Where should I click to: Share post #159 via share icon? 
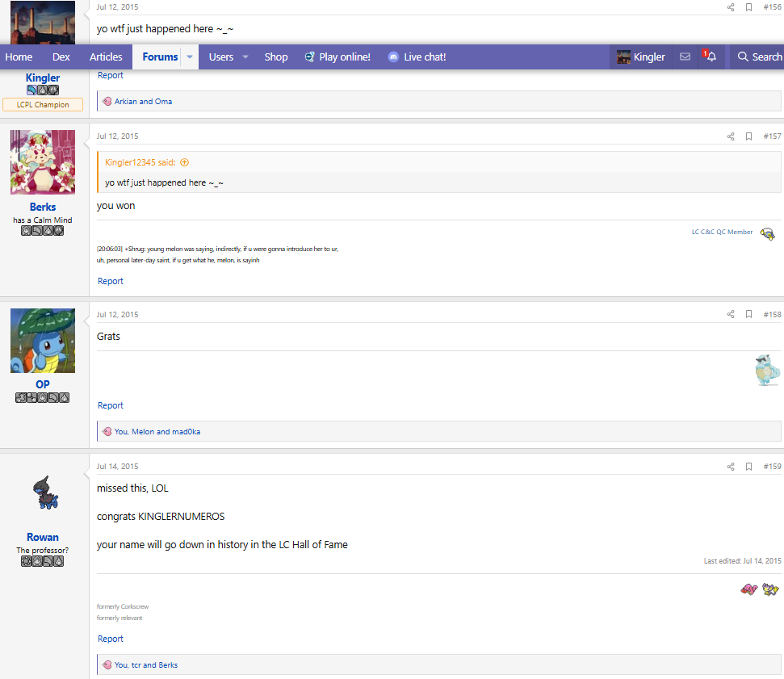731,467
